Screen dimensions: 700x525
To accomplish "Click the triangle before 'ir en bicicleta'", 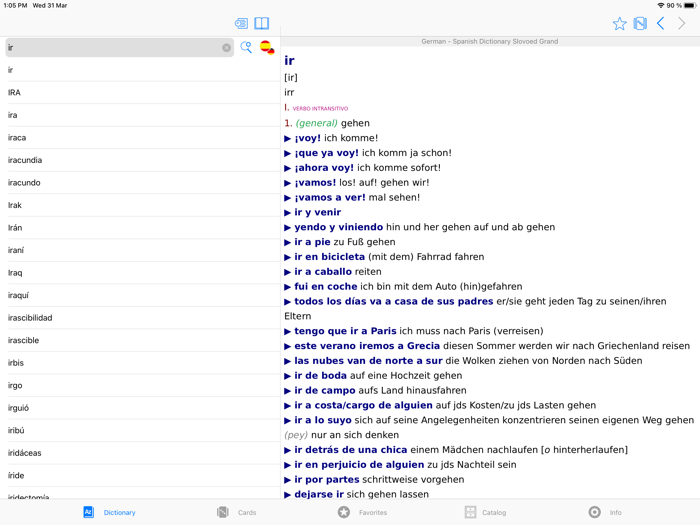I will click(288, 257).
